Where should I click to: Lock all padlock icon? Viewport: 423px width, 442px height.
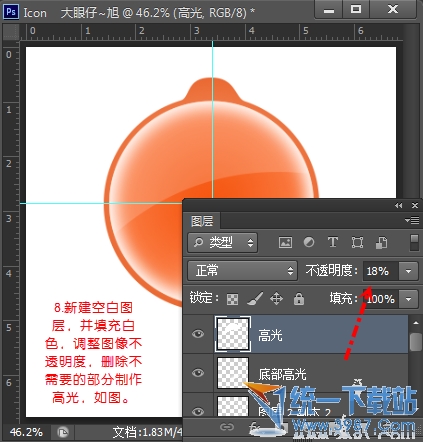tap(299, 299)
